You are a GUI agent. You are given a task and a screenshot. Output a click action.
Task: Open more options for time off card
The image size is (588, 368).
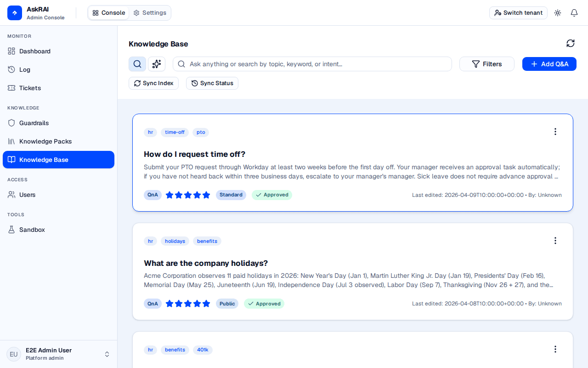click(555, 132)
